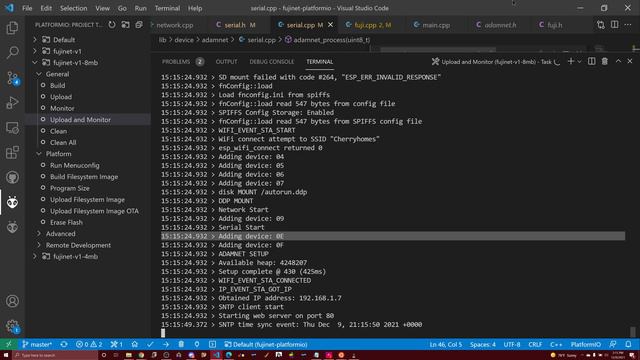Open the GitHub view in activity bar
The width and height of the screenshot is (640, 360).
(x=12, y=178)
